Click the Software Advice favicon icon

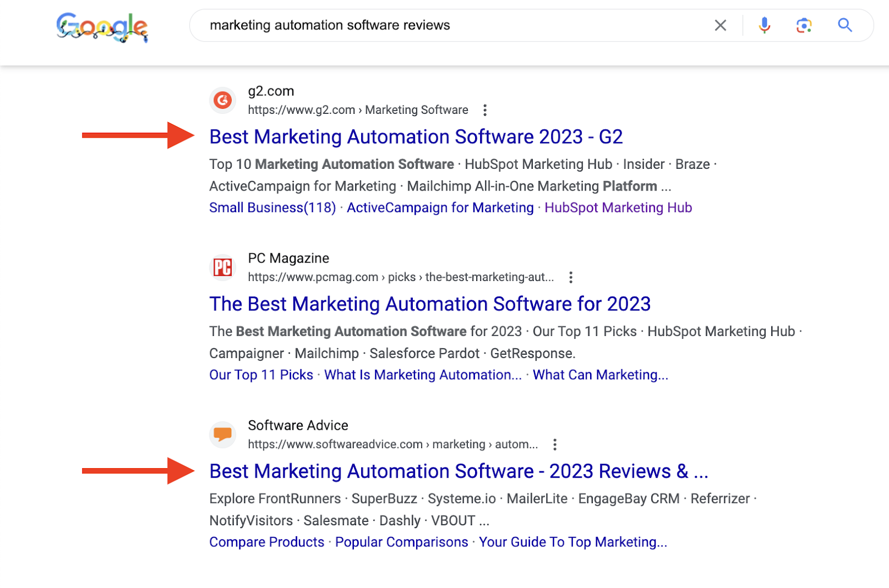click(x=223, y=434)
